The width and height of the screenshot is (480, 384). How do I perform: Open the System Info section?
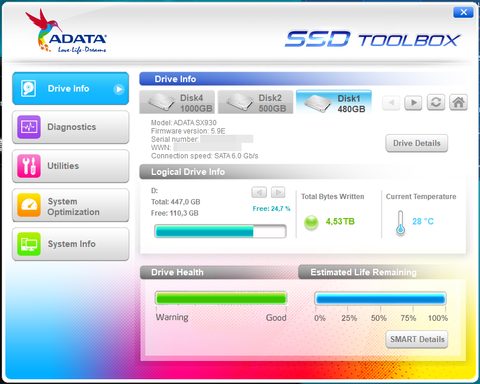[71, 244]
